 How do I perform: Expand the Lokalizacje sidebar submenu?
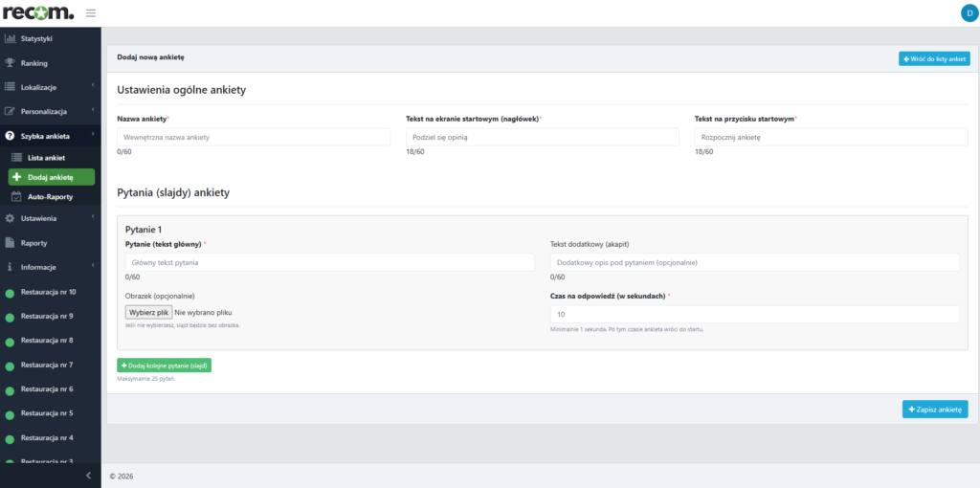point(50,87)
